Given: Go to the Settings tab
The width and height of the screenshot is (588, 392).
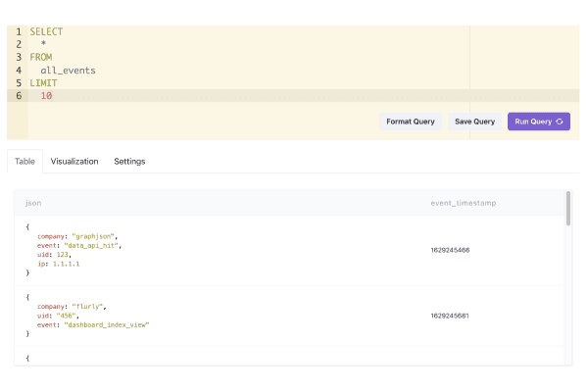Looking at the screenshot, I should [x=129, y=161].
